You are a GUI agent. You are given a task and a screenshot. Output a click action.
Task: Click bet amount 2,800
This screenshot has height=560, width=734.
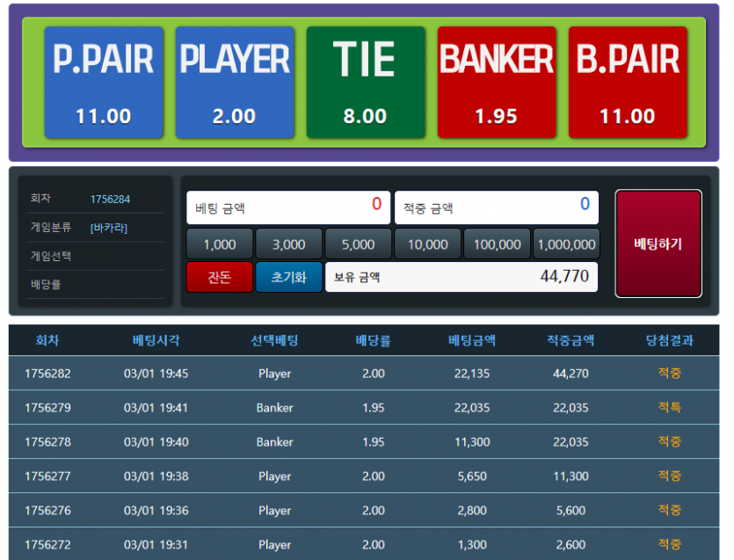click(x=472, y=511)
